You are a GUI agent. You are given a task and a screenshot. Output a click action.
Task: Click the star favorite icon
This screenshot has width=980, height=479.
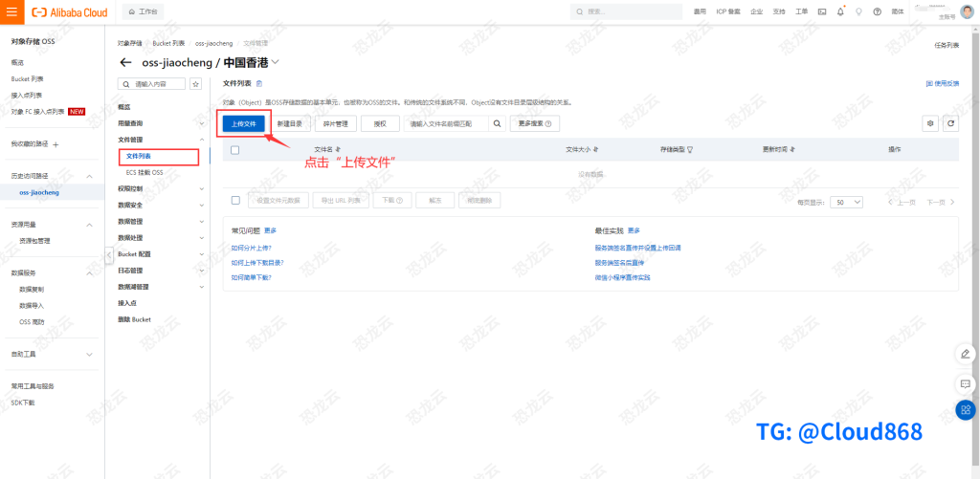[195, 84]
